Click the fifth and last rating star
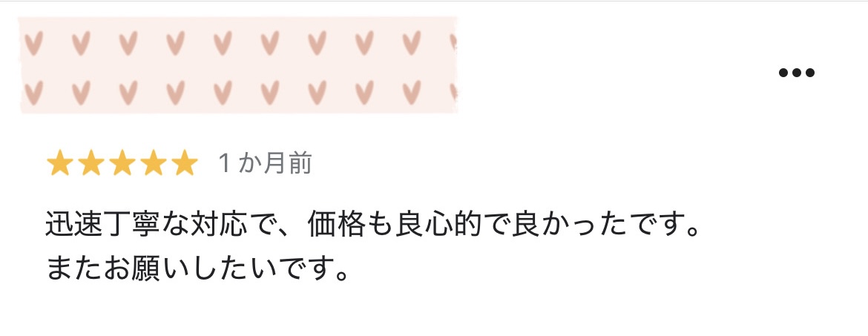868x336 pixels. [184, 163]
